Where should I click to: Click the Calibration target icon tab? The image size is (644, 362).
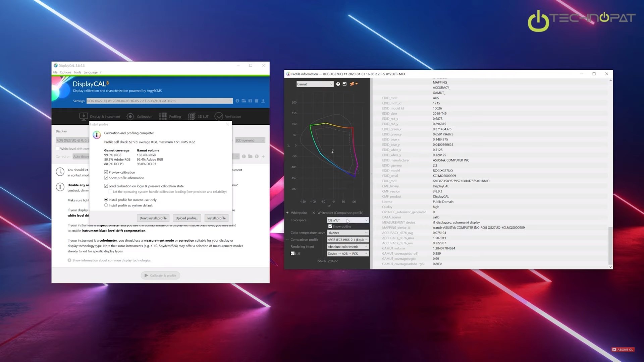pyautogui.click(x=130, y=117)
